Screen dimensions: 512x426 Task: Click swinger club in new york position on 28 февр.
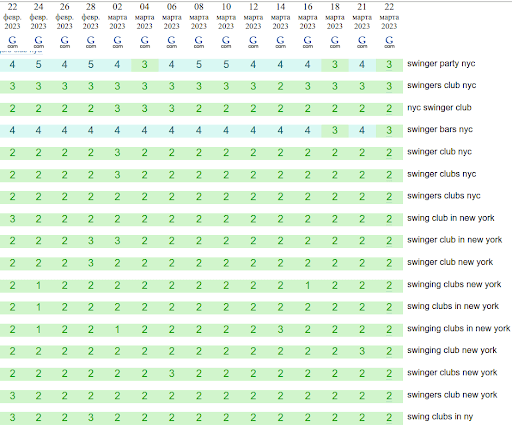(91, 241)
